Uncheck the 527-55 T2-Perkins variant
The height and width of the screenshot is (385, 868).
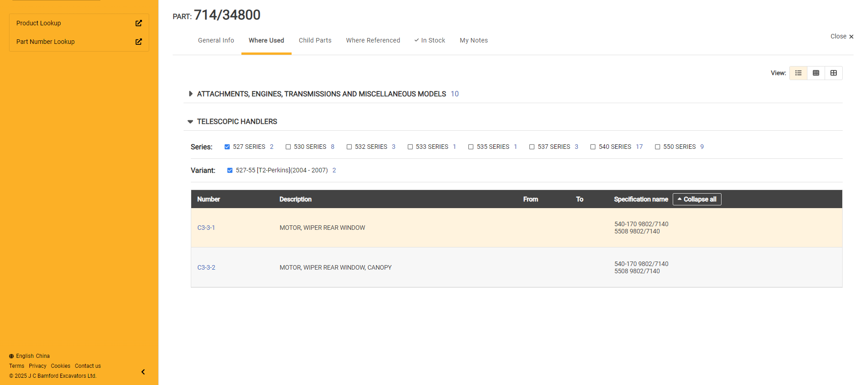coord(230,171)
